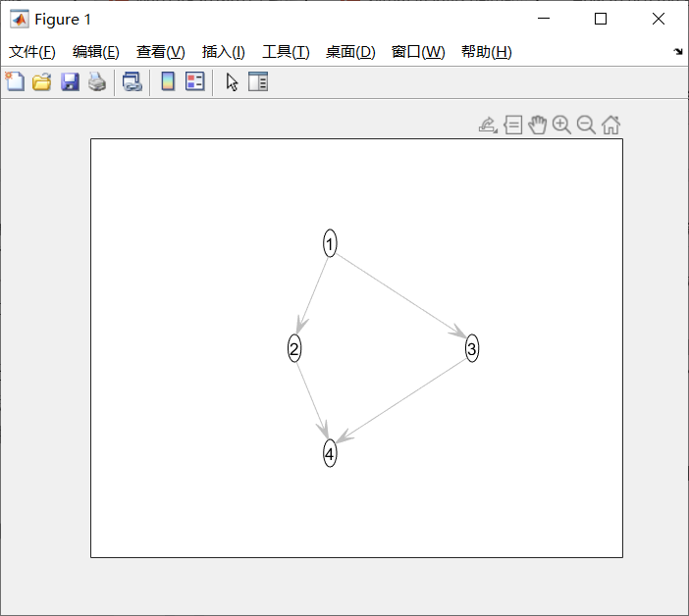
Task: Print the figure with the printer icon
Action: tap(97, 81)
